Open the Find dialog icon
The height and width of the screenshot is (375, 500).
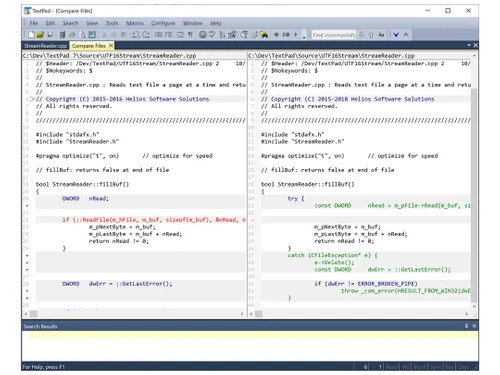(x=244, y=35)
